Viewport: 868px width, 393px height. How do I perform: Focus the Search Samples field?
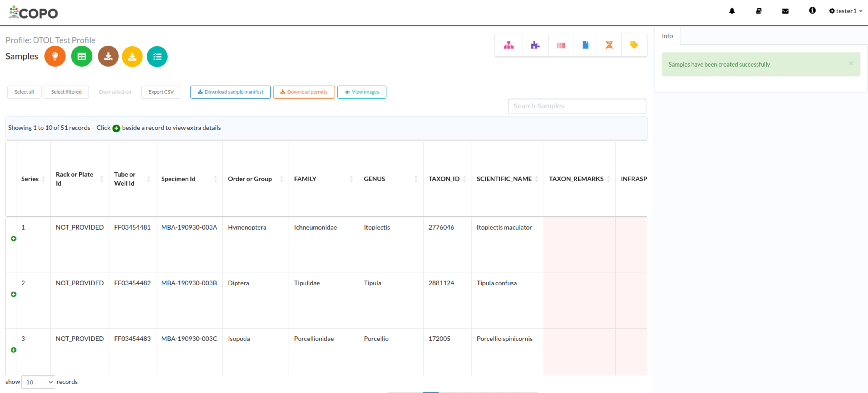coord(577,106)
